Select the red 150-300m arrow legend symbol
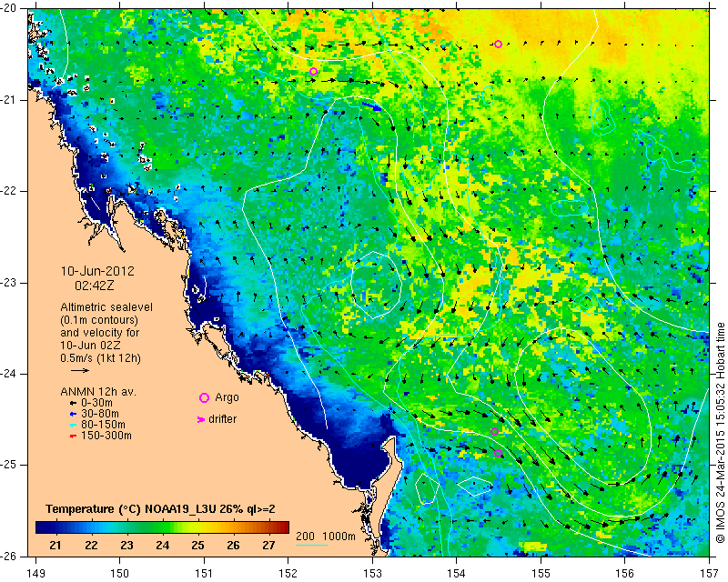This screenshot has height=582, width=728. coord(73,436)
